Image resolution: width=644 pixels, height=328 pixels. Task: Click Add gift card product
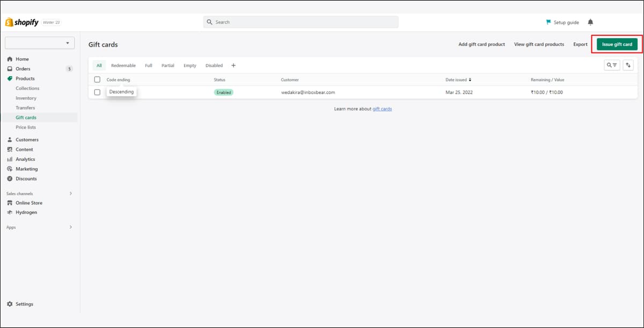pyautogui.click(x=481, y=44)
